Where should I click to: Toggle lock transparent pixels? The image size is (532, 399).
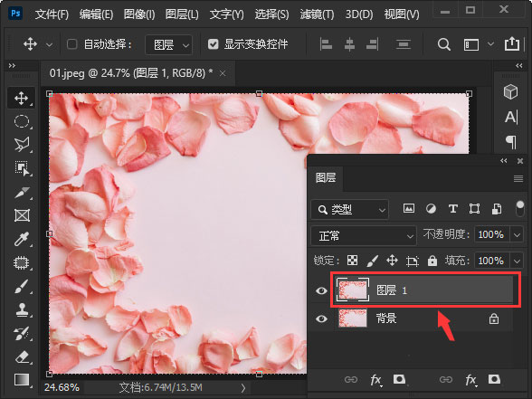coord(353,261)
